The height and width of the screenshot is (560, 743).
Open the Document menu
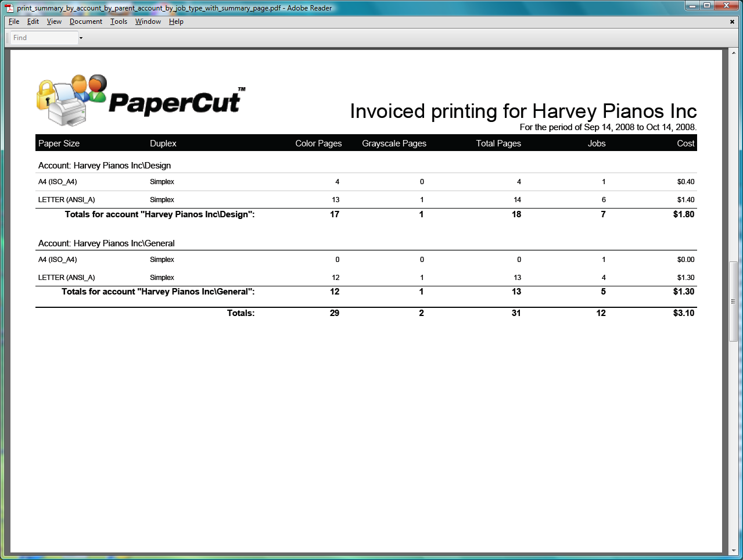86,21
